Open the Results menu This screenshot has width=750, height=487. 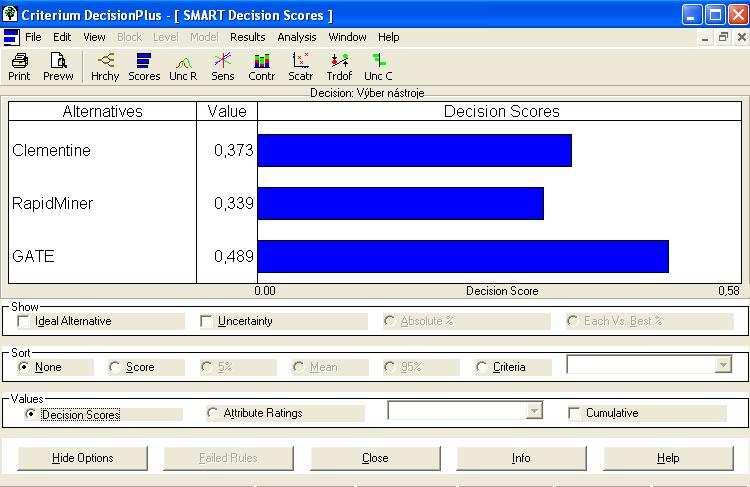click(247, 37)
